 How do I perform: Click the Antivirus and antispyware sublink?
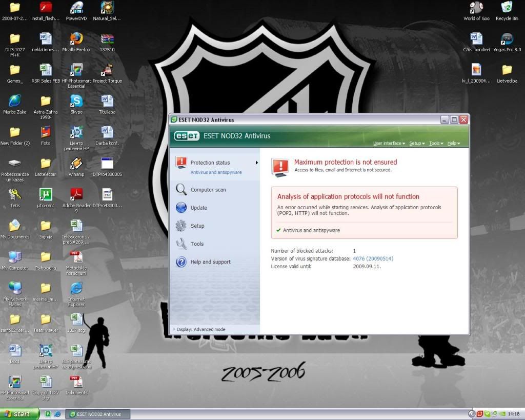click(216, 172)
